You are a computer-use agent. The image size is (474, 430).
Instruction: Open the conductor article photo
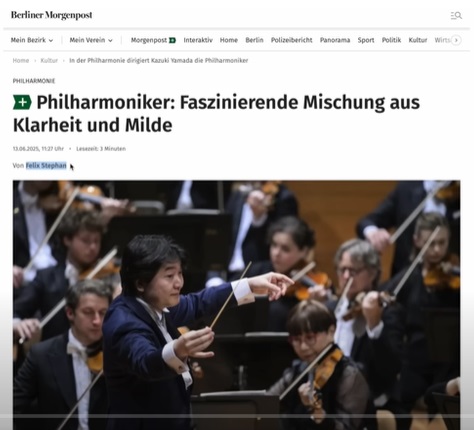[237, 305]
